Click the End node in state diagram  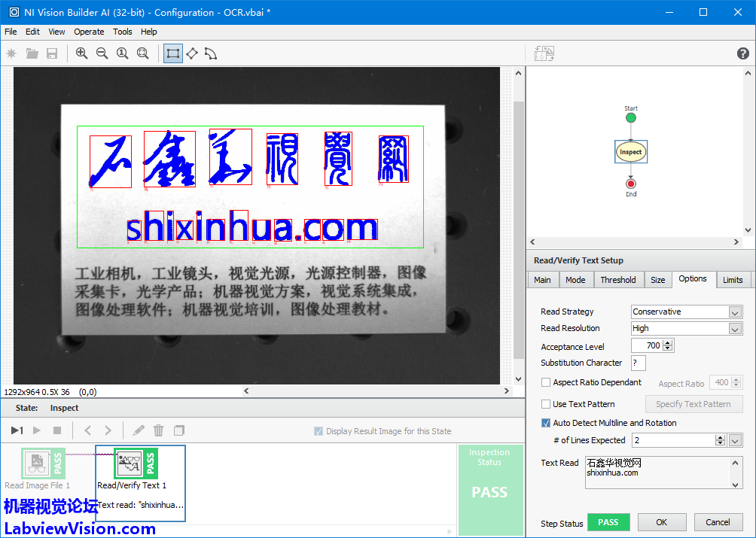[x=631, y=184]
